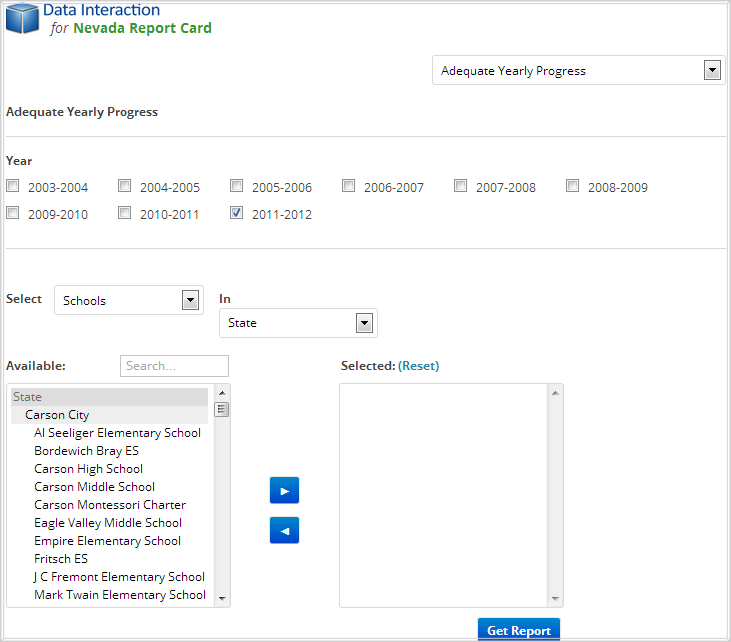Click the 2011-2012 year label
Viewport: 731px width, 642px height.
click(x=282, y=214)
